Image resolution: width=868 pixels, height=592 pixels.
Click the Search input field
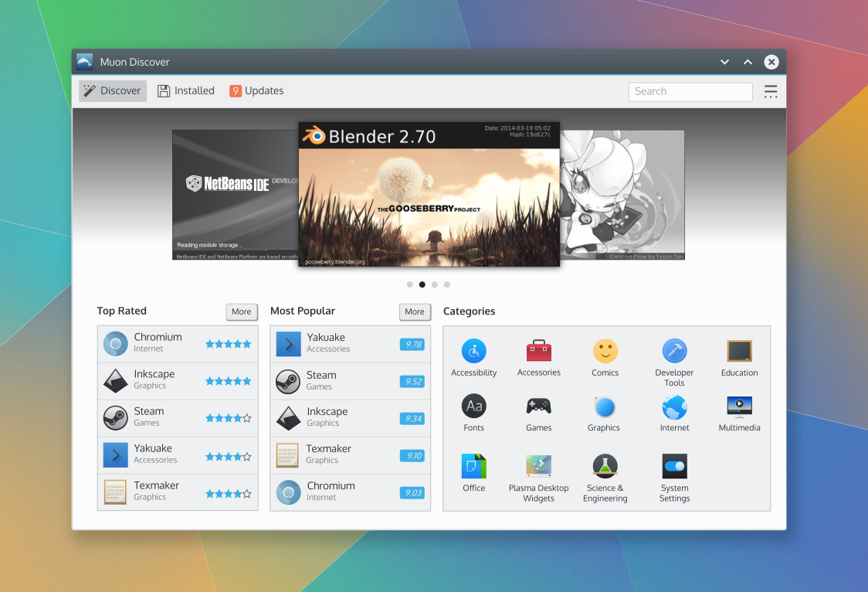click(x=690, y=91)
